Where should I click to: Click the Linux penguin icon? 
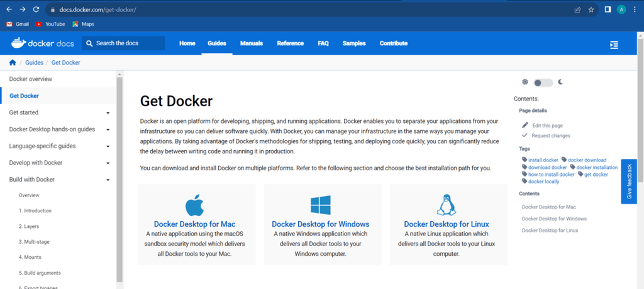447,205
